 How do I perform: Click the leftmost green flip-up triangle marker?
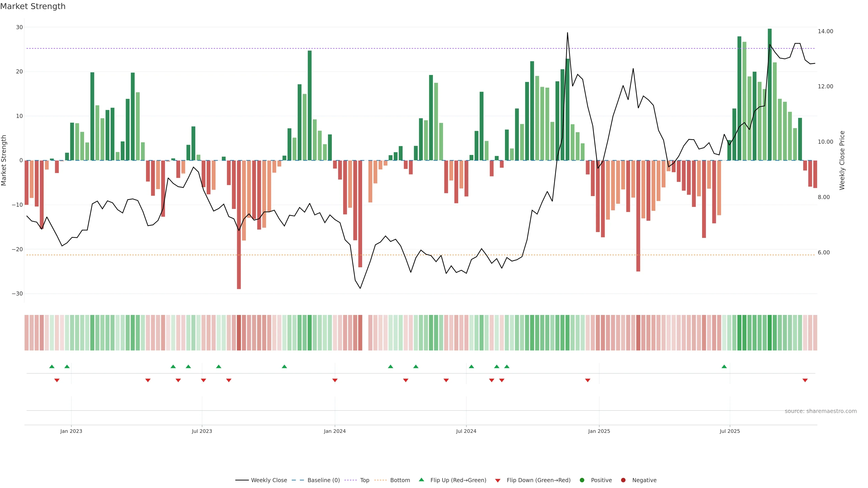coord(52,366)
